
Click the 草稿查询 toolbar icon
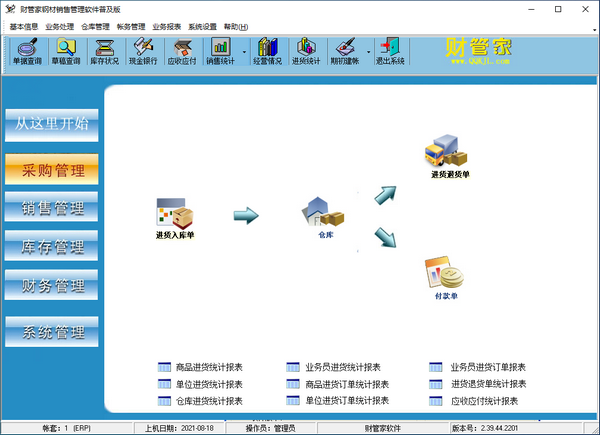click(x=67, y=50)
